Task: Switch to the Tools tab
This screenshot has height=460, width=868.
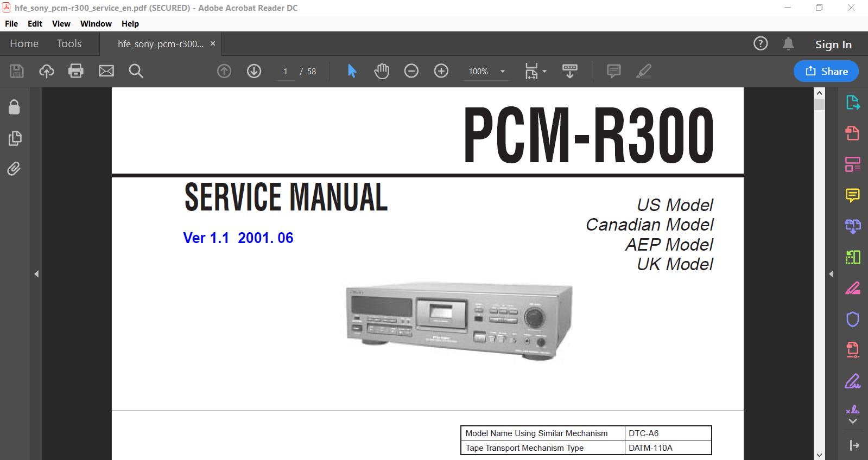Action: click(x=69, y=43)
